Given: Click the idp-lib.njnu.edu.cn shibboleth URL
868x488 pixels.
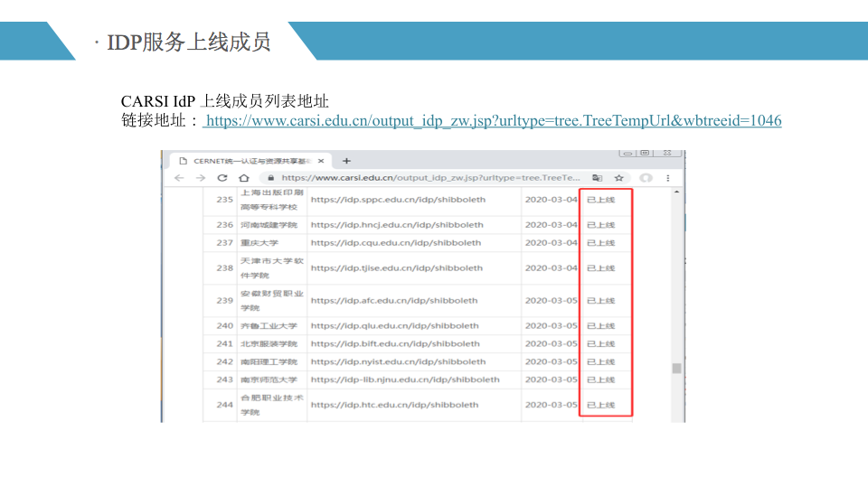Looking at the screenshot, I should point(405,380).
